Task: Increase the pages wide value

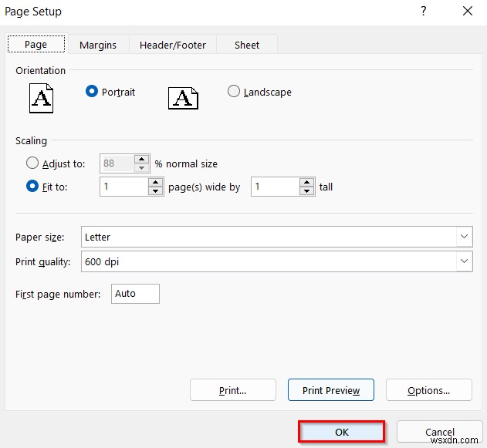Action: (x=156, y=183)
